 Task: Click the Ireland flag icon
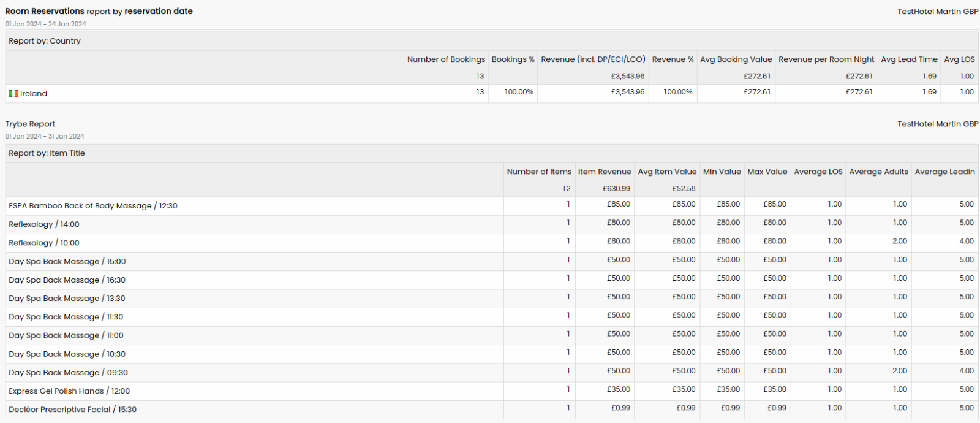click(13, 94)
